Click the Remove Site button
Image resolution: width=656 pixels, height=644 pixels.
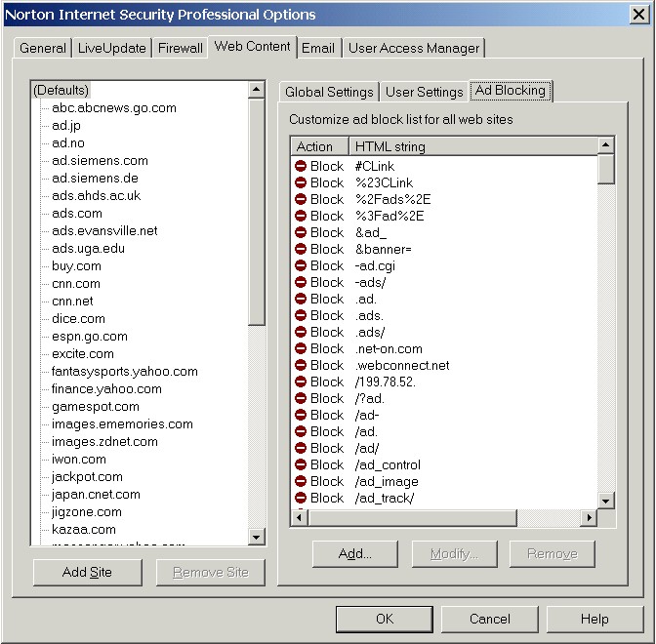(211, 572)
